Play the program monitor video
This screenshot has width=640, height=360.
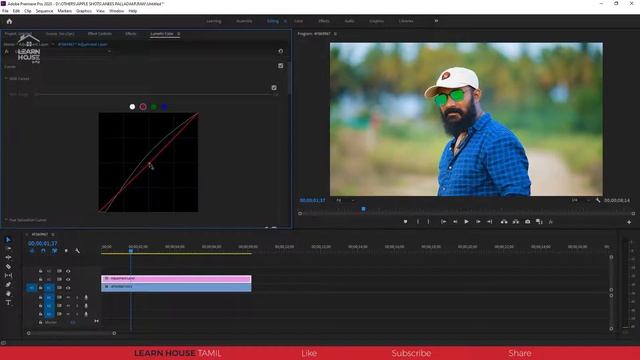[467, 222]
